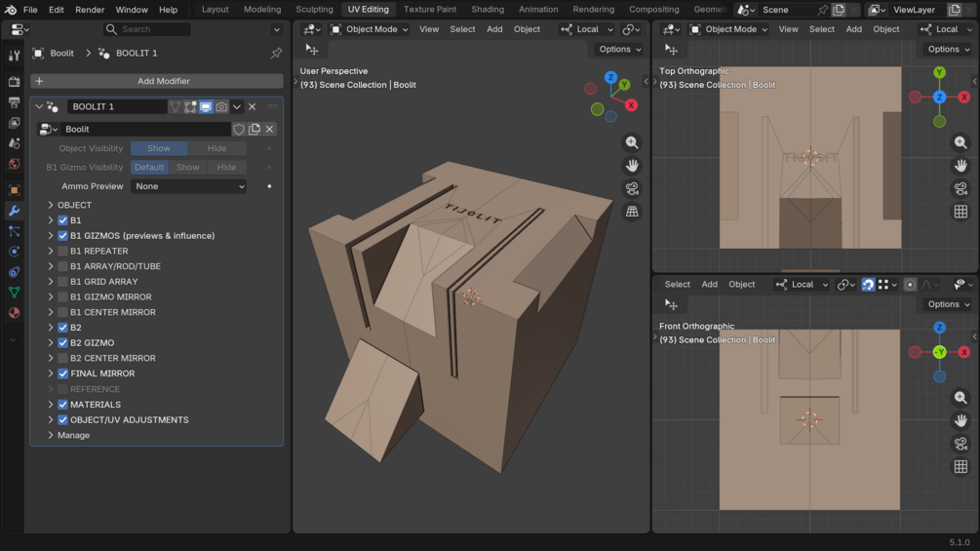The image size is (980, 551).
Task: Select the move/select tool in User Perspective
Action: 312,50
